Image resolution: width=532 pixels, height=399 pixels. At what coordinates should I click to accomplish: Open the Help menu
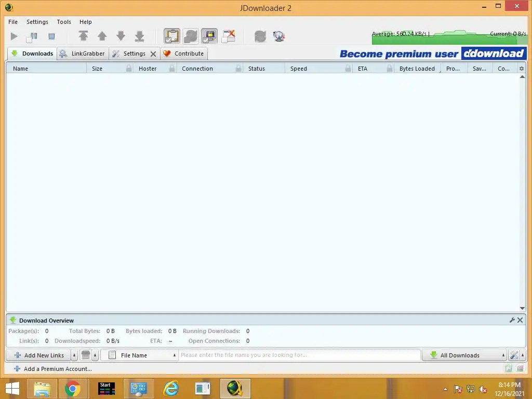pyautogui.click(x=86, y=22)
